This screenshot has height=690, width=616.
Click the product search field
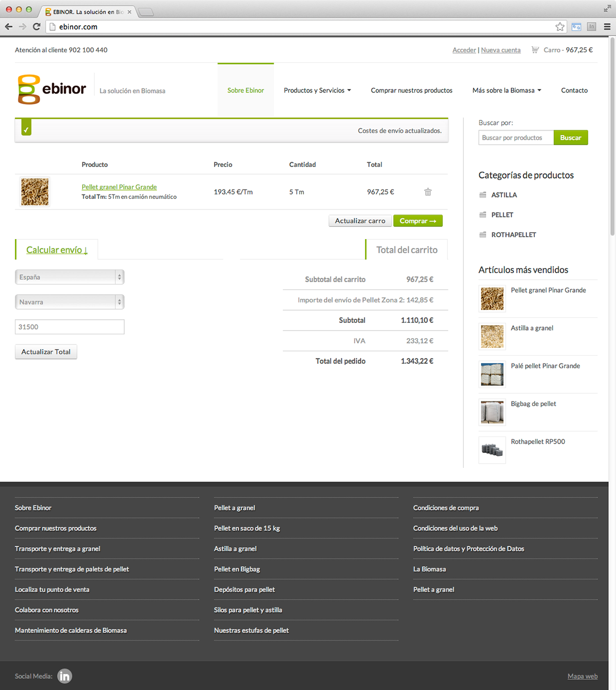click(x=516, y=138)
